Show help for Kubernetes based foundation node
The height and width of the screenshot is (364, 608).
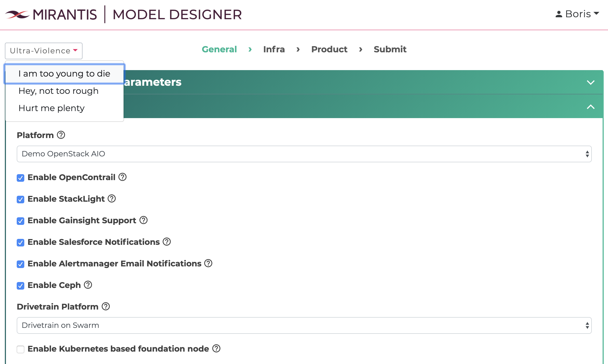tap(216, 348)
